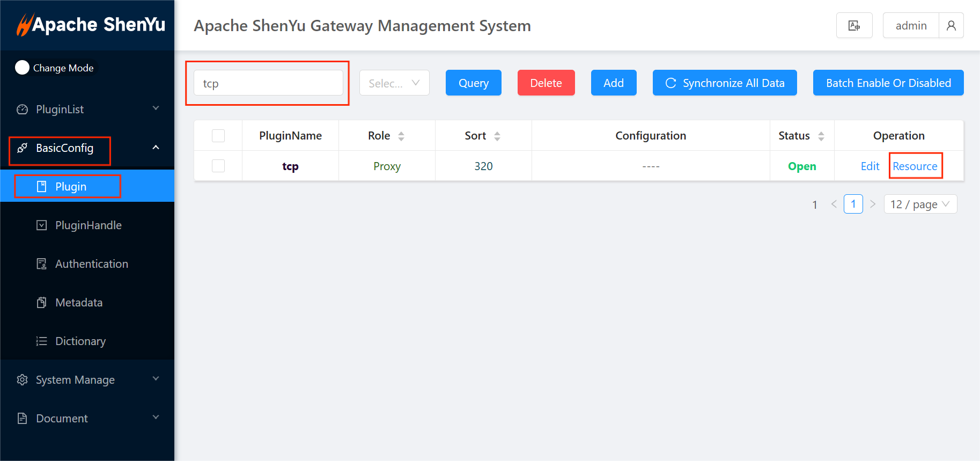Open the Authentication menu item
This screenshot has width=980, height=461.
pyautogui.click(x=91, y=264)
